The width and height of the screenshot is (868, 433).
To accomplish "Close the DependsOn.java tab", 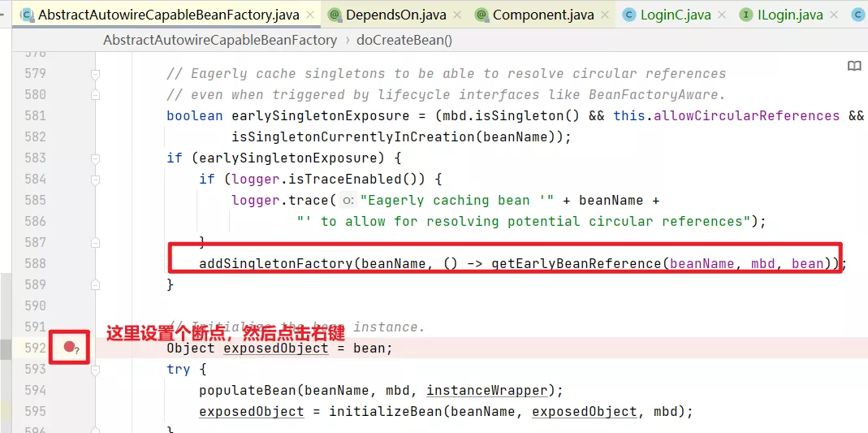I will coord(458,15).
